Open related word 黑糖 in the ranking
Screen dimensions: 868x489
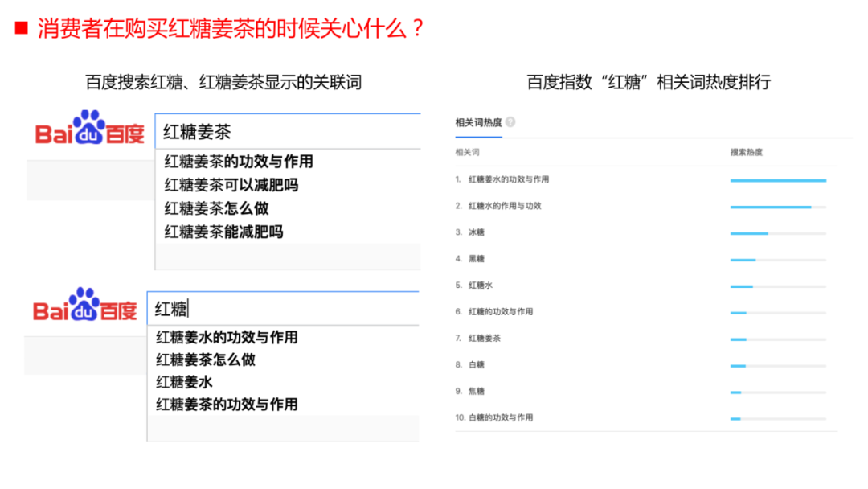tap(477, 259)
